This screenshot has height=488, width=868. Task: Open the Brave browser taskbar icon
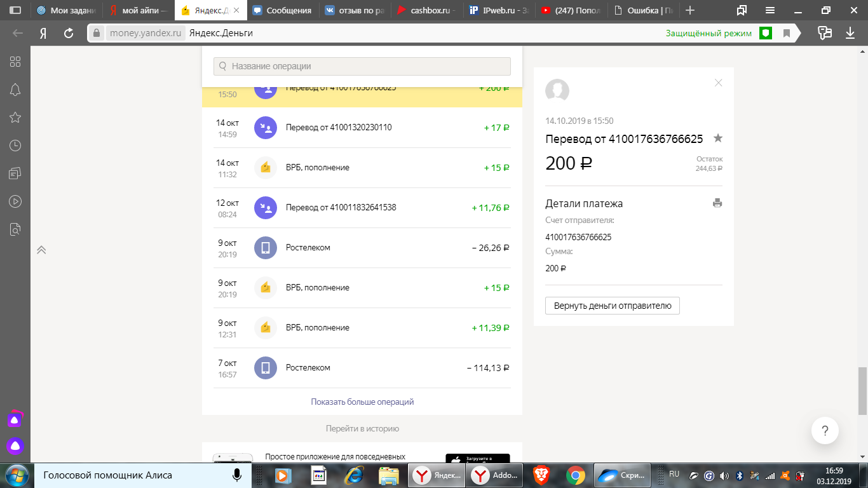pos(541,475)
